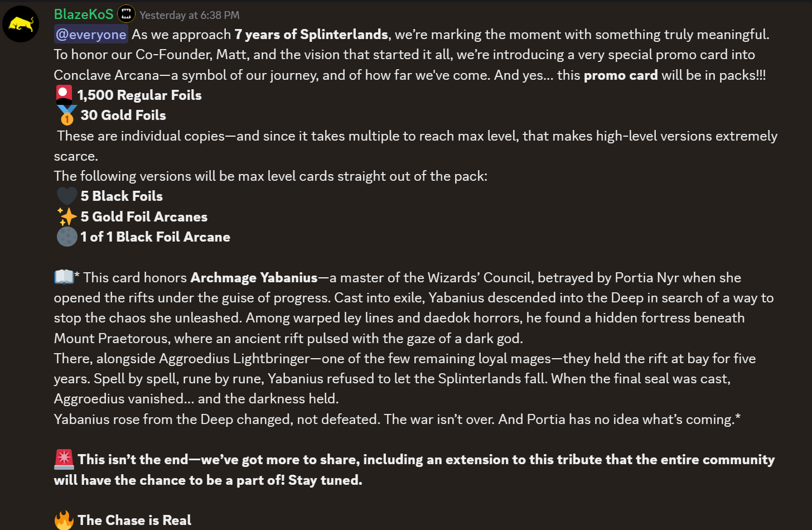Click the dark moon emoji
This screenshot has width=812, height=530.
[x=67, y=237]
